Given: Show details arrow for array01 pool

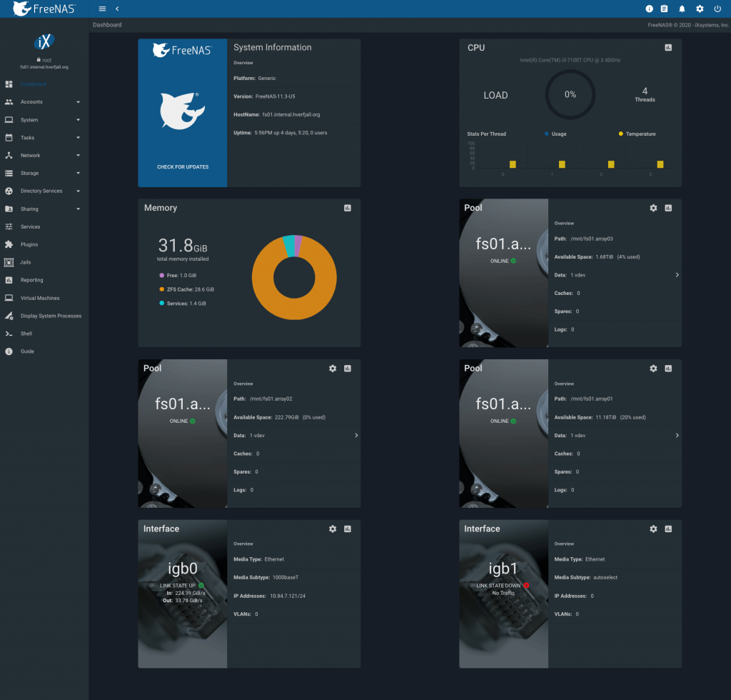Looking at the screenshot, I should point(677,435).
